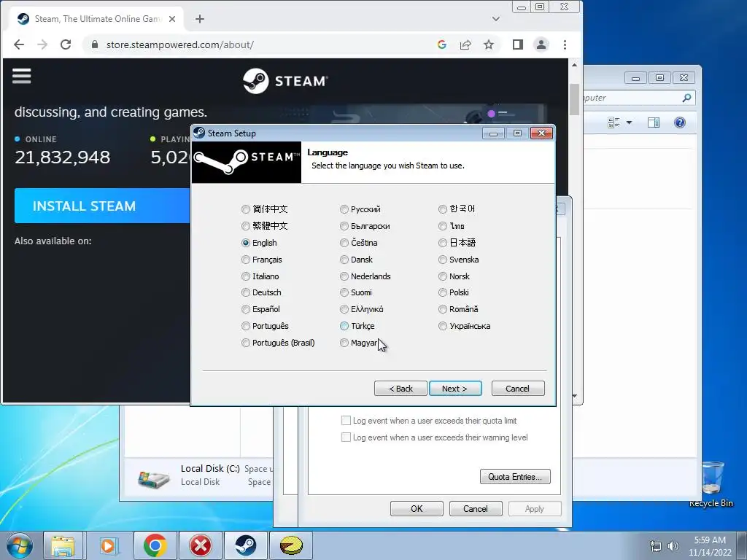
Task: Expand Explorer view options dropdown arrow
Action: pos(629,122)
